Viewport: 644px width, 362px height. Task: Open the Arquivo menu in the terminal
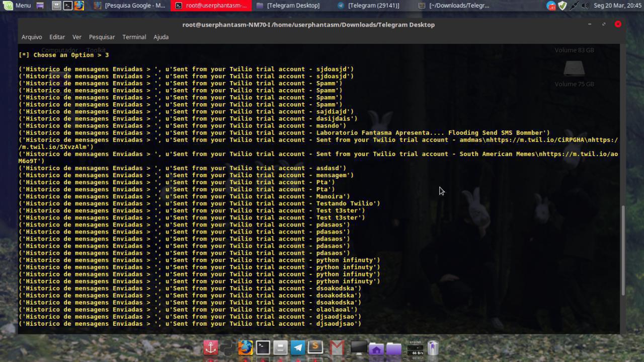[32, 37]
